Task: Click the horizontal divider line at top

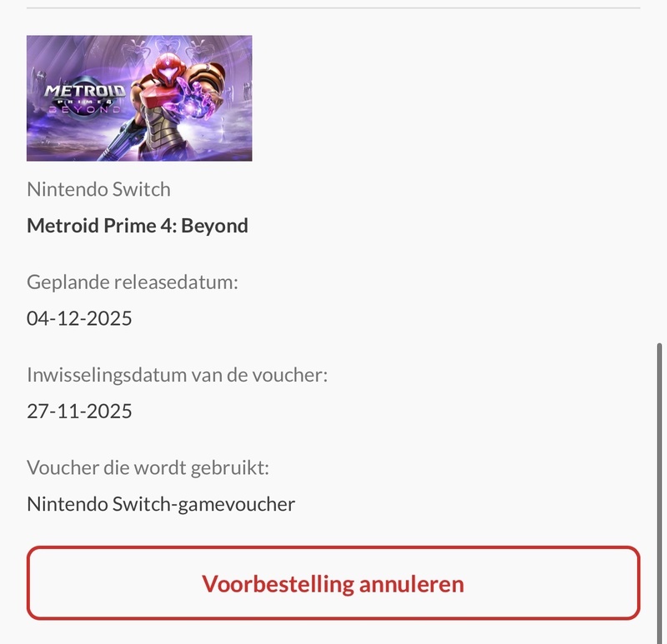Action: (333, 7)
